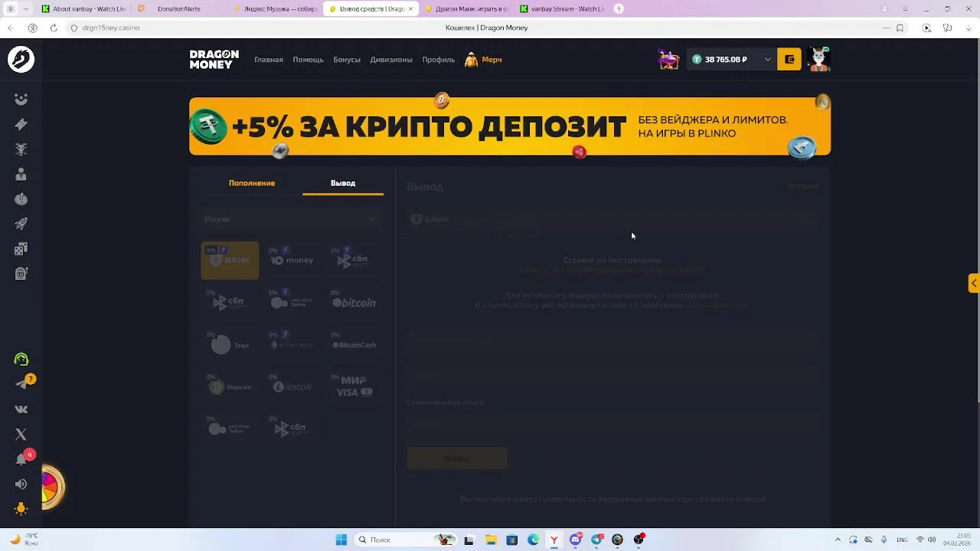Select the highlighted T-Bank payment method
980x551 pixels.
230,260
